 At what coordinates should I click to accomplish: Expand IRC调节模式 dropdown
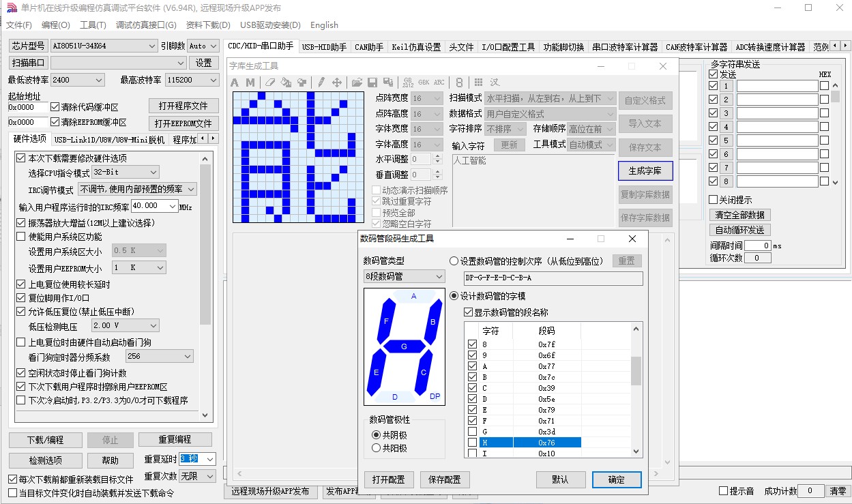coord(138,189)
